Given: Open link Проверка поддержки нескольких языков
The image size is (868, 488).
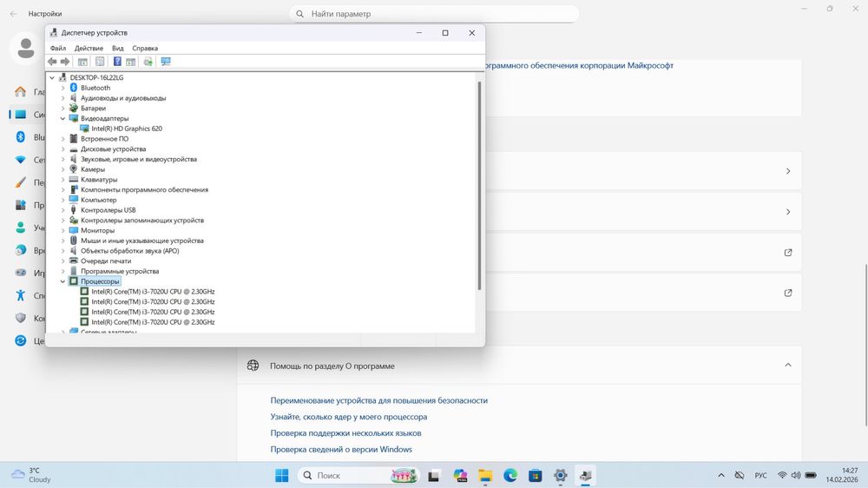Looking at the screenshot, I should coord(345,433).
